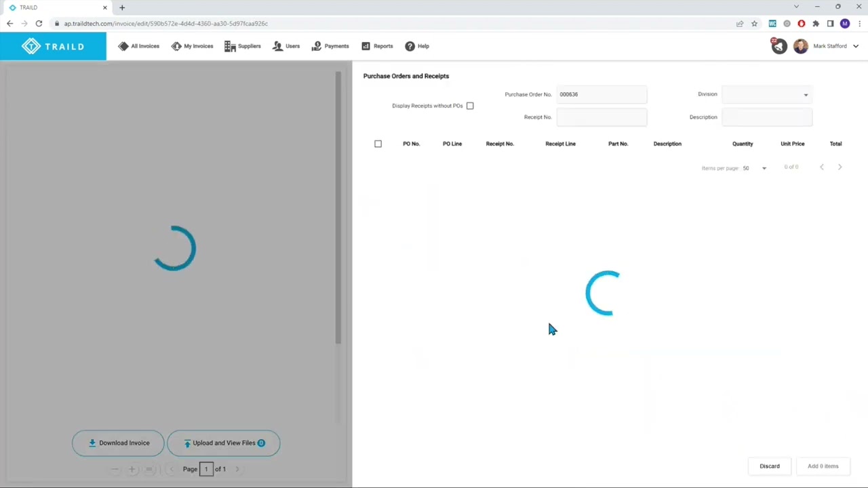Open the Items per page dropdown

[754, 168]
